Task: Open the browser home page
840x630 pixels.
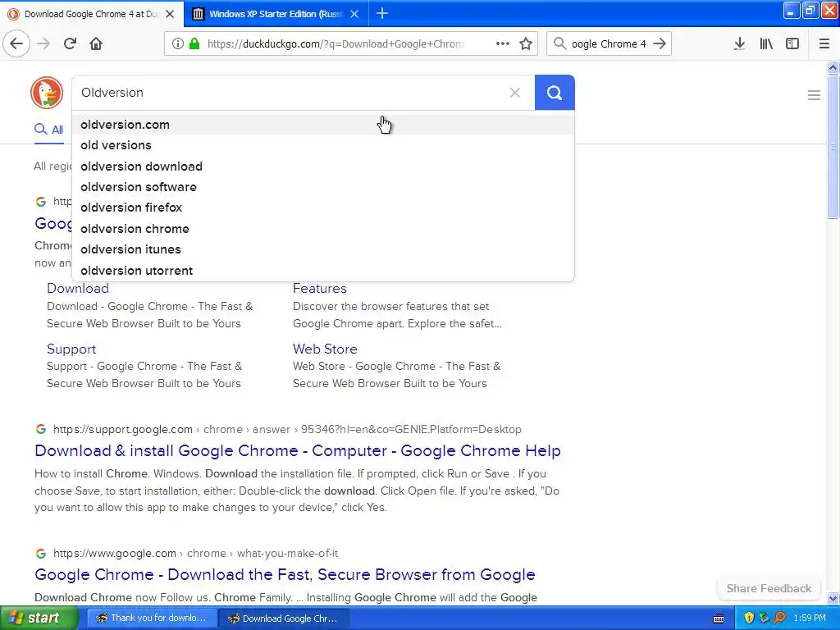Action: point(96,43)
